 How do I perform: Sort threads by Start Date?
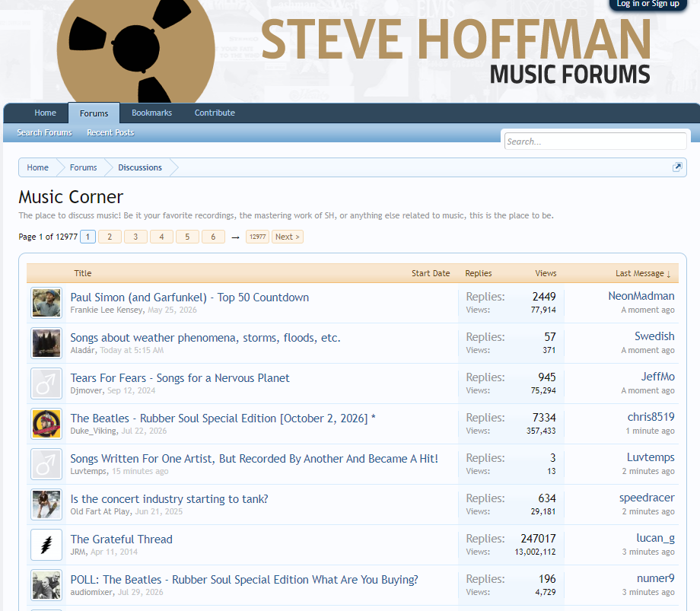coord(431,273)
